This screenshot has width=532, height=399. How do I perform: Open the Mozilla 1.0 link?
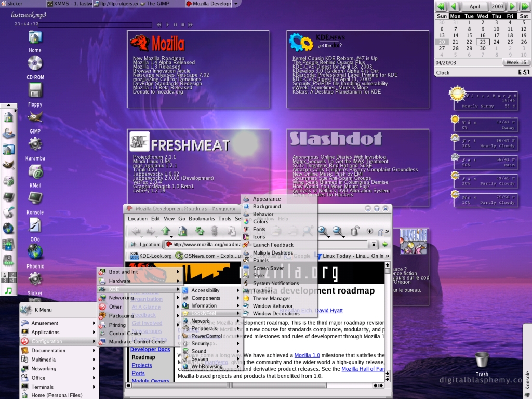[307, 355]
